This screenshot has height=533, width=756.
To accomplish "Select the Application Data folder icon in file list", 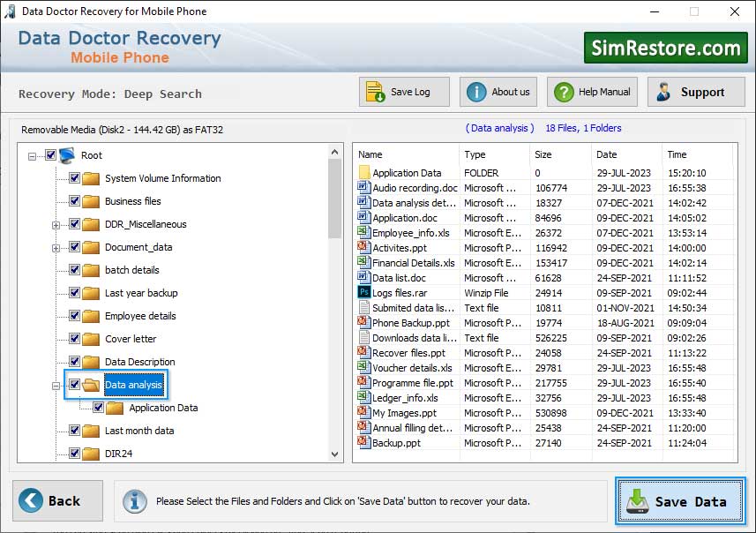I will [364, 172].
